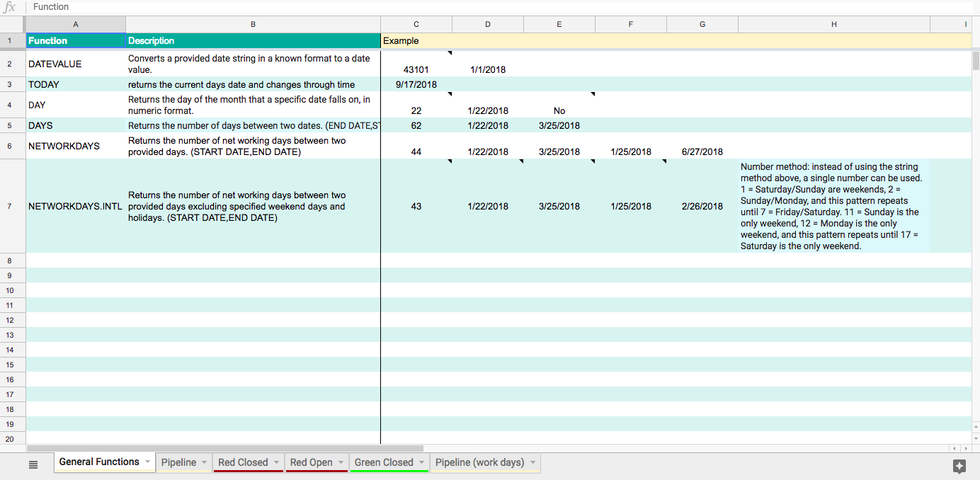Click the Example header cell
The image size is (980, 480).
416,40
